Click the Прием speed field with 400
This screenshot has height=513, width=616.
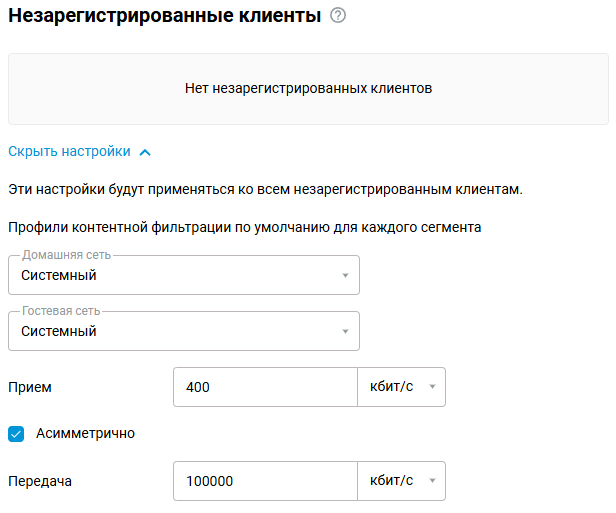point(264,387)
